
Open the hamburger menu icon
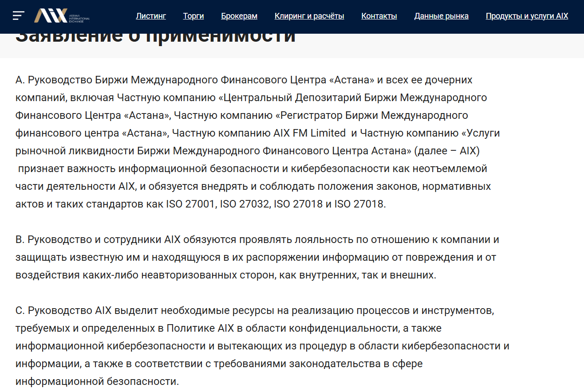pos(18,16)
